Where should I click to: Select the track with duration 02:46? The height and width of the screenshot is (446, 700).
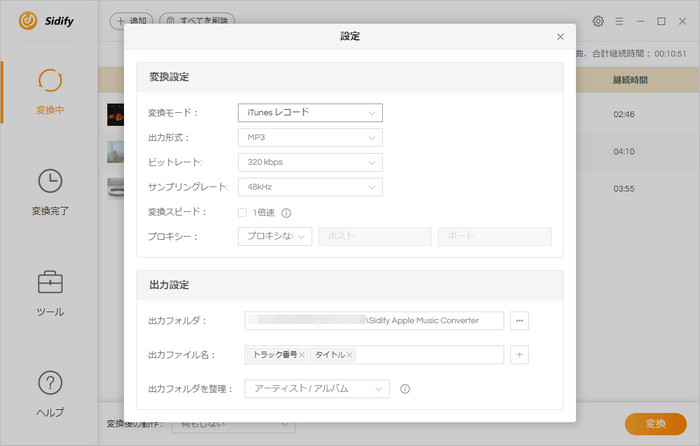pyautogui.click(x=624, y=114)
